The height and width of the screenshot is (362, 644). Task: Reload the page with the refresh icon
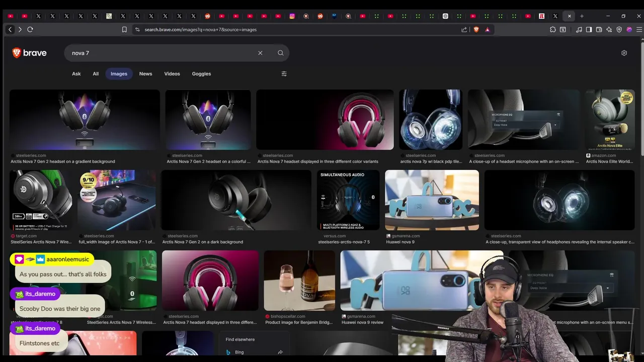click(x=30, y=30)
